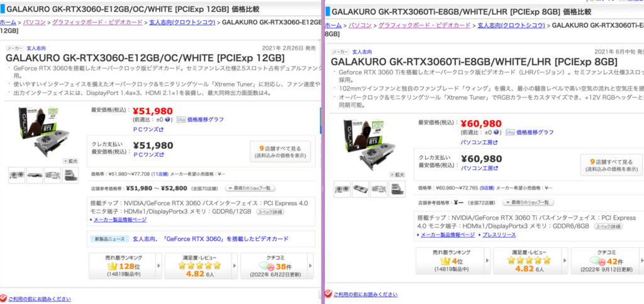The width and height of the screenshot is (644, 304).
Task: Open price trend graph icon for RTX3060Ti
Action: 510,132
